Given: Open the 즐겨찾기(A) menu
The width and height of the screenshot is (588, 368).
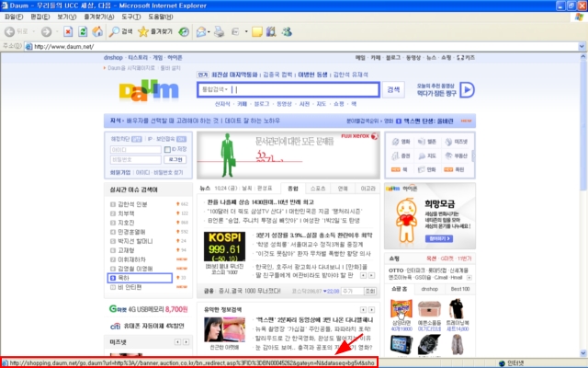Looking at the screenshot, I should 99,17.
